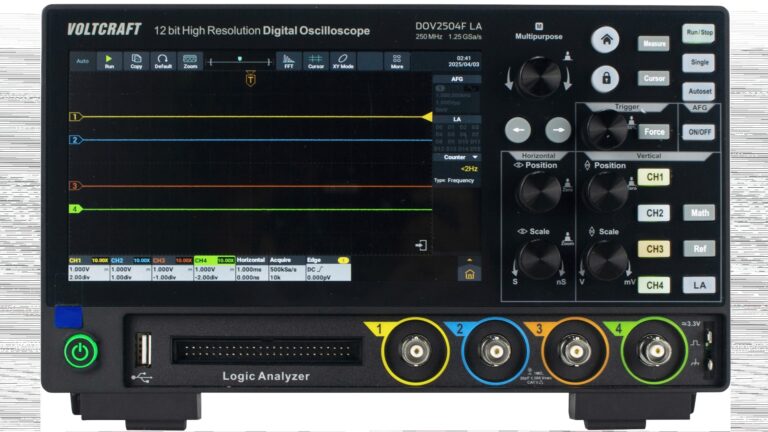
Task: Open the AFG side panel header
Action: pos(457,79)
